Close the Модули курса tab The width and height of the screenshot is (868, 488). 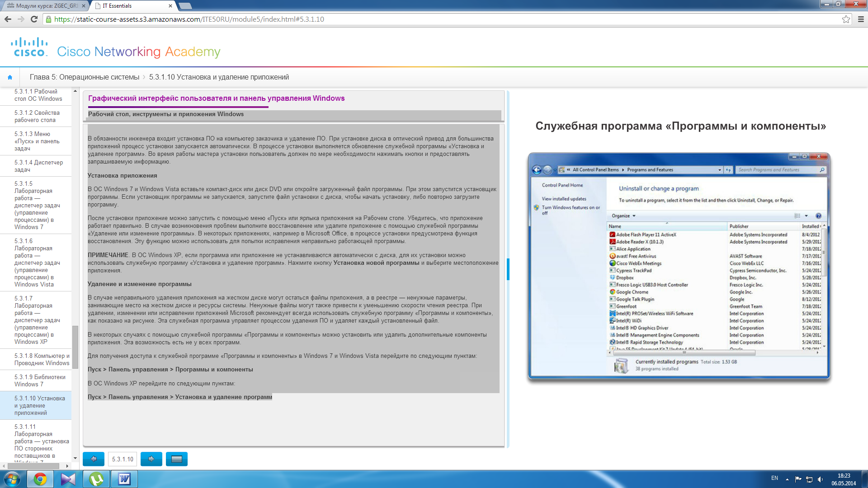pyautogui.click(x=84, y=6)
